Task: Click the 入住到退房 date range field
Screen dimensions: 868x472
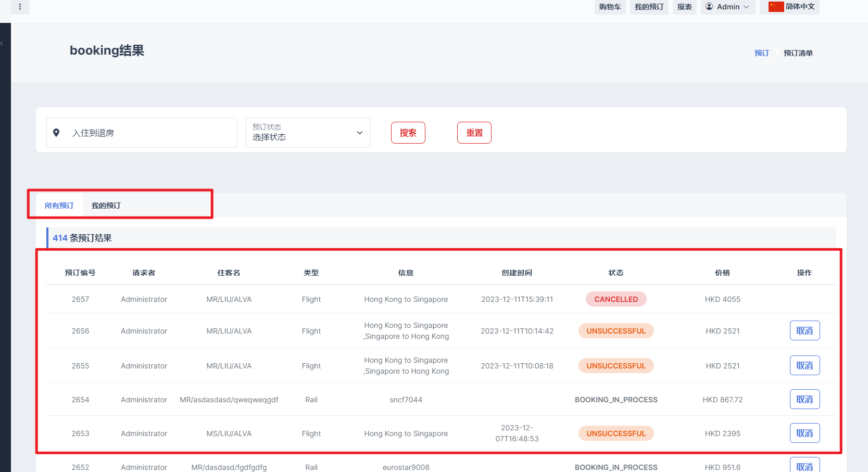Action: [x=151, y=133]
